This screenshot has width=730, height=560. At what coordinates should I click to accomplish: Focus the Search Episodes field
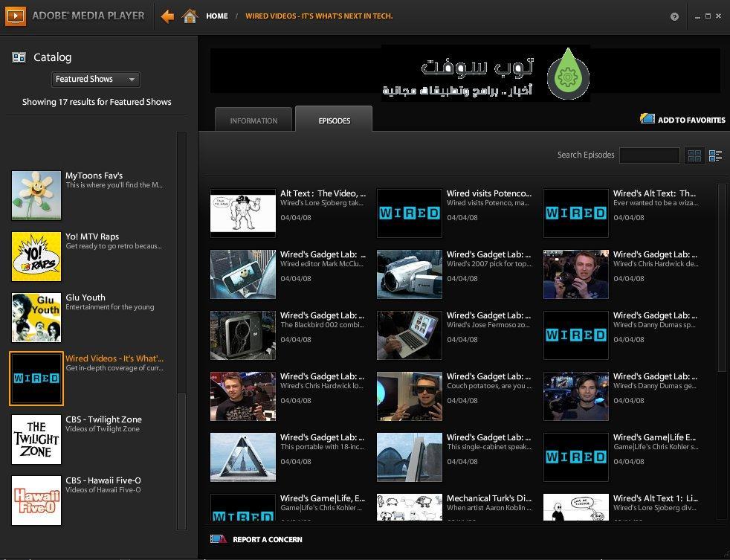[x=649, y=155]
